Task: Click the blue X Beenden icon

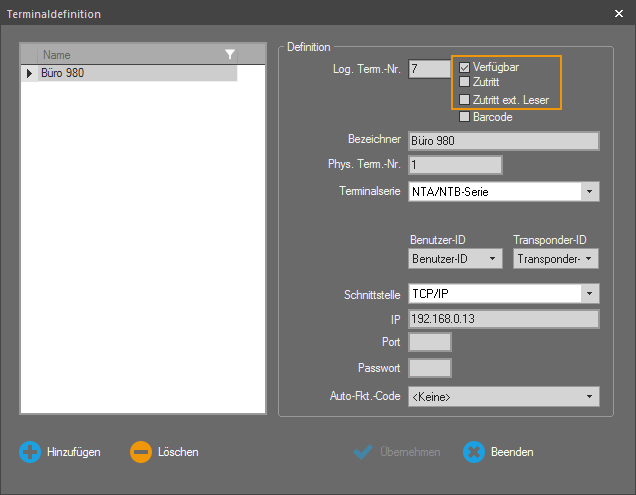Action: pos(474,452)
